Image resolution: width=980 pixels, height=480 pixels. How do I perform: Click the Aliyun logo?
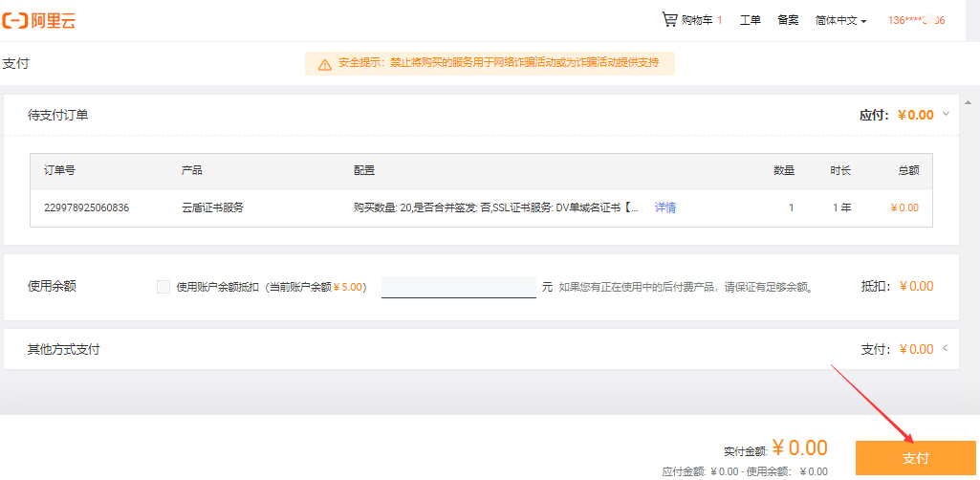[x=39, y=20]
